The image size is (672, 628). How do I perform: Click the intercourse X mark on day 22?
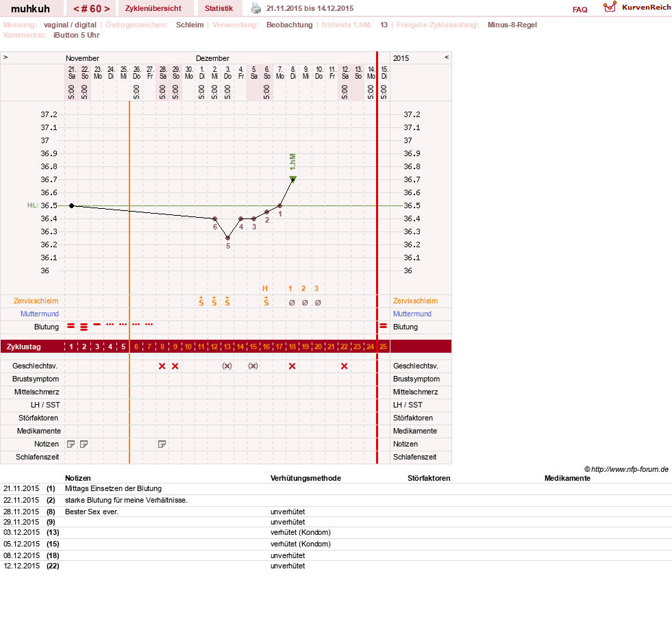click(x=344, y=366)
